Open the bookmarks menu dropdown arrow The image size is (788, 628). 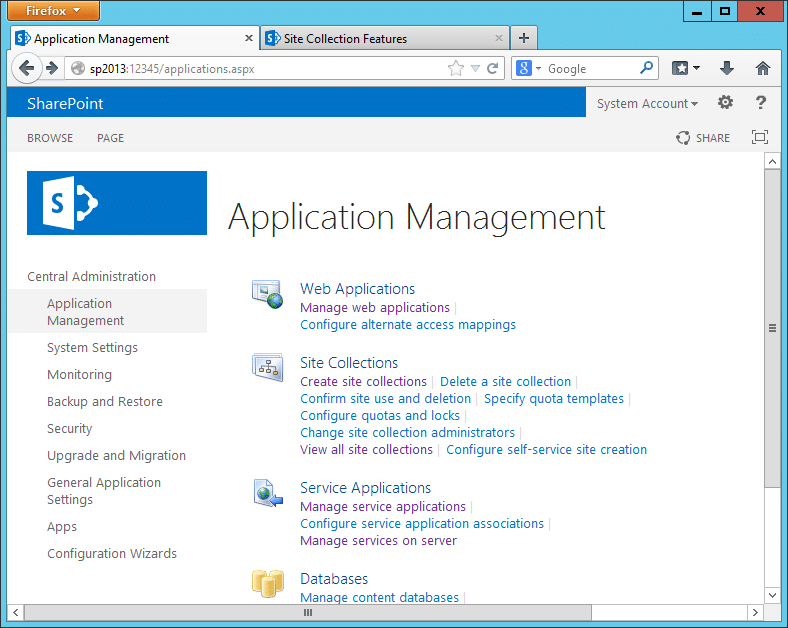click(x=697, y=68)
